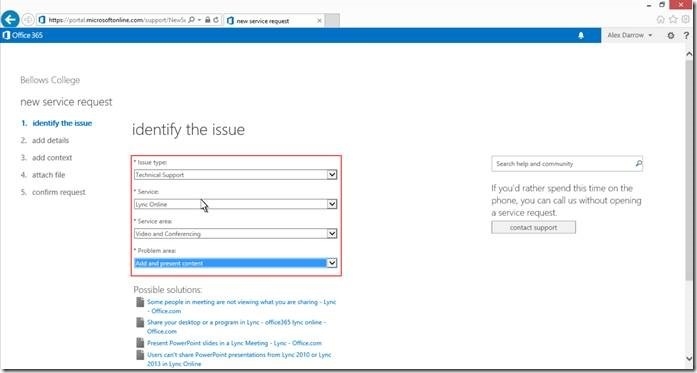Open a new blank browser tab
Screen dimensions: 697x373
point(332,20)
